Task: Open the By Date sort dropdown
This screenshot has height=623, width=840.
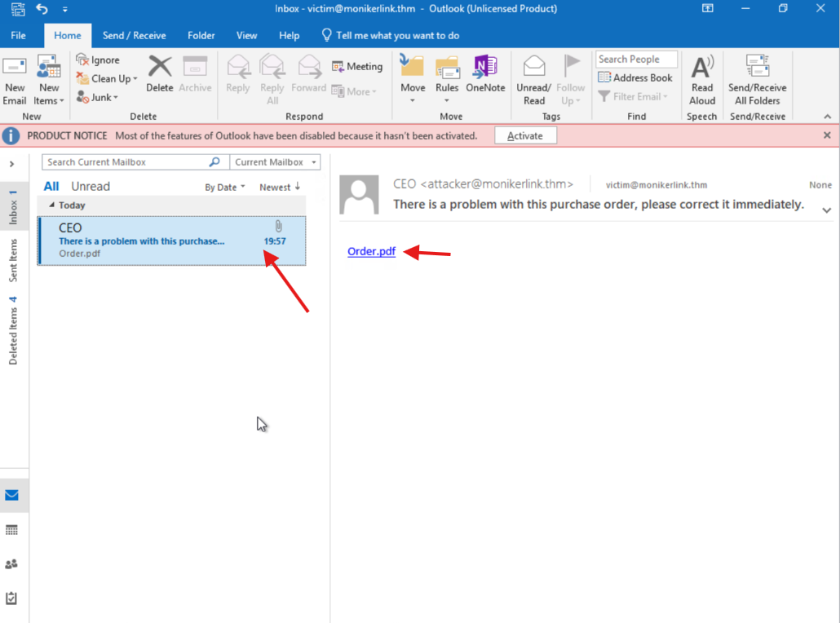Action: [x=224, y=187]
